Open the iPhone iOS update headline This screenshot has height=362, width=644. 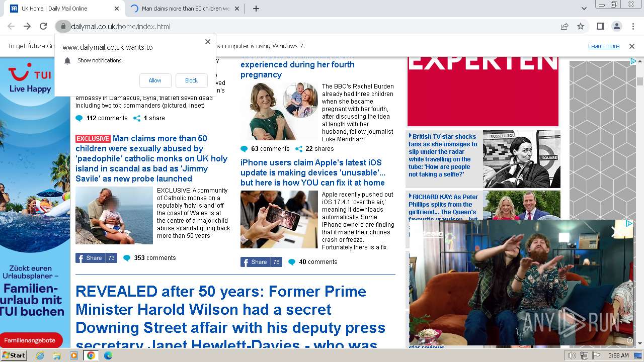(313, 172)
